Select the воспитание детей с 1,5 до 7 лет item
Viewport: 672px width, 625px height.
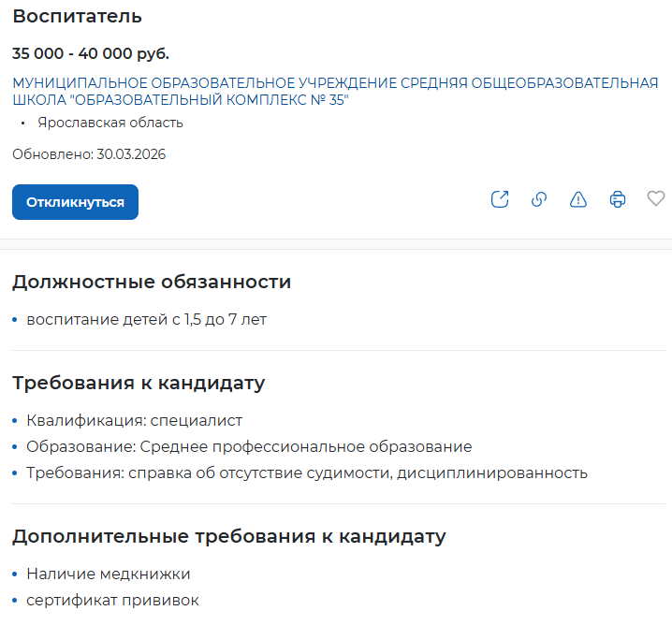146,320
